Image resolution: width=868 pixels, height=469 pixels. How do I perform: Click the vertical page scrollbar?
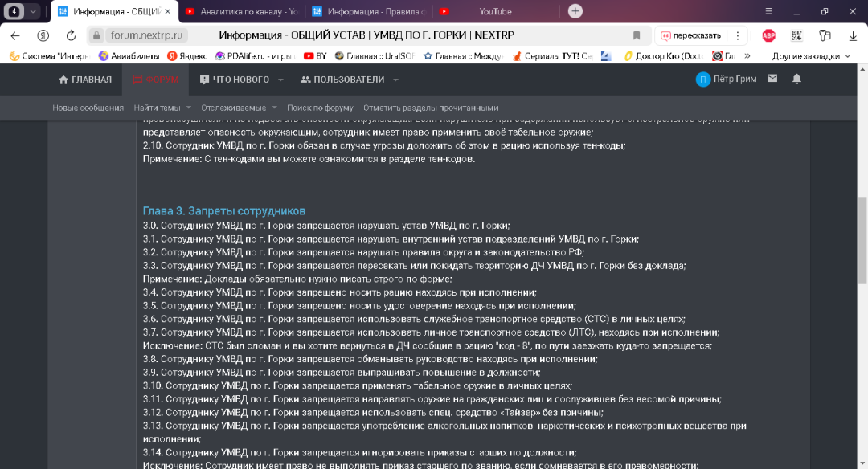tap(862, 241)
